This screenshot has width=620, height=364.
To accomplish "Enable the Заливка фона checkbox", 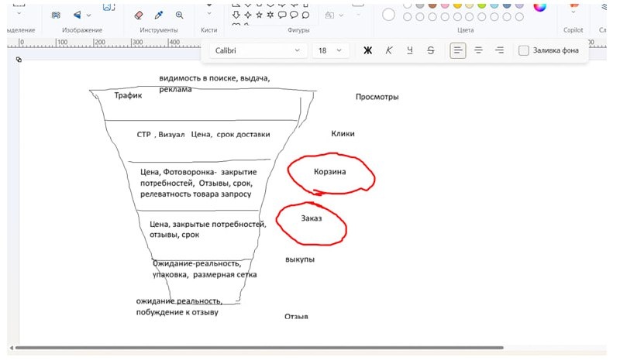I will (x=524, y=50).
